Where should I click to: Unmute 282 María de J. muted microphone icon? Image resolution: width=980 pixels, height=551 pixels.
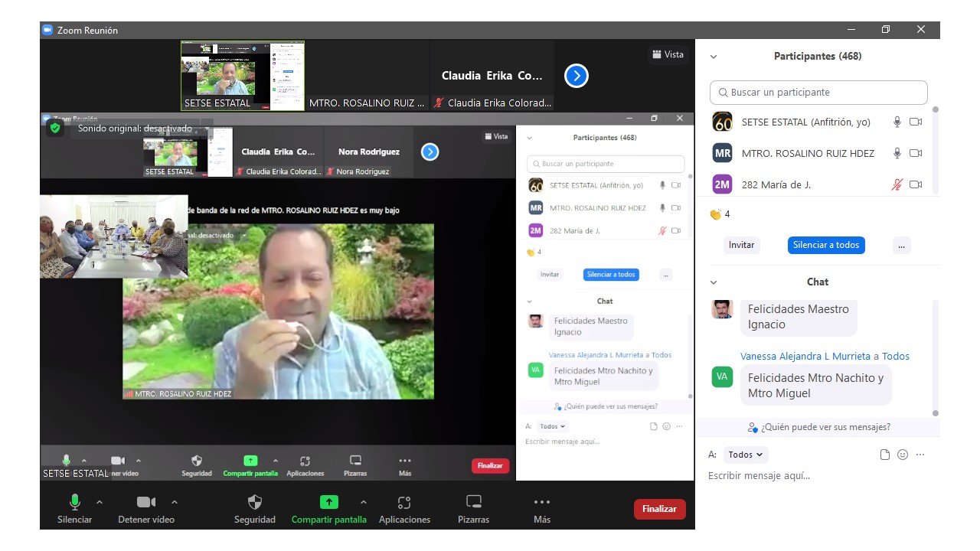click(897, 184)
